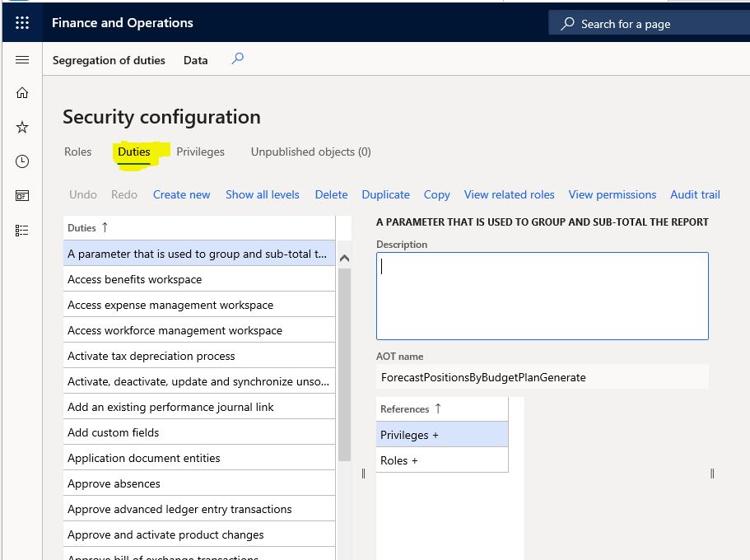This screenshot has height=560, width=750.
Task: Click View permissions
Action: (613, 195)
